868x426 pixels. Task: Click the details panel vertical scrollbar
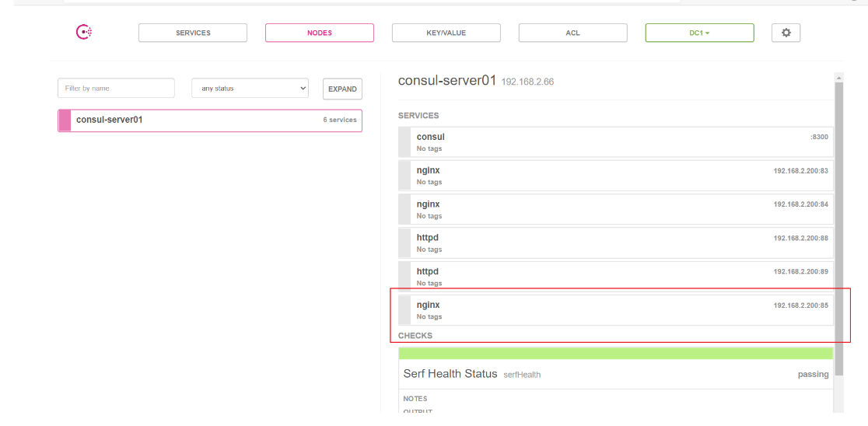tap(838, 225)
